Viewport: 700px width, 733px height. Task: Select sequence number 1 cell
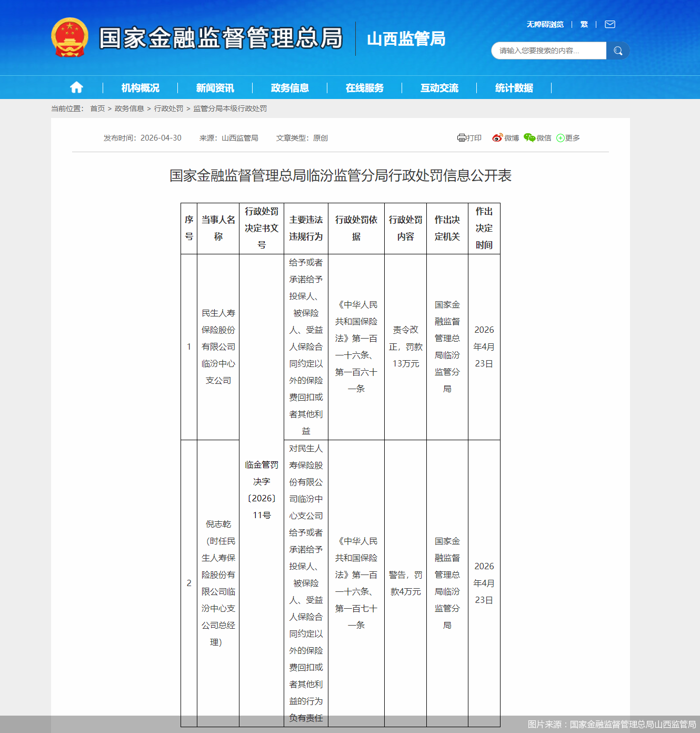coord(189,346)
